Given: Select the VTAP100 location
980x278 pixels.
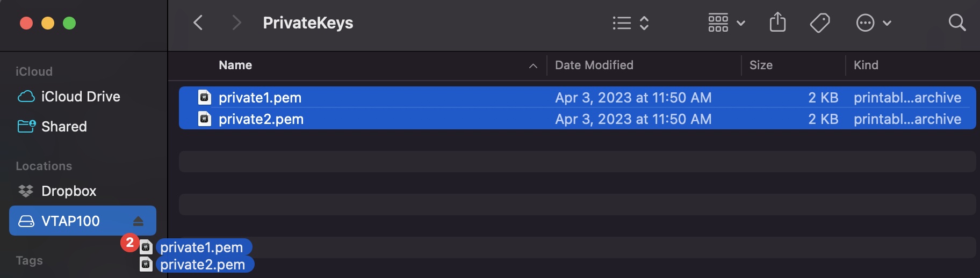Looking at the screenshot, I should tap(70, 221).
